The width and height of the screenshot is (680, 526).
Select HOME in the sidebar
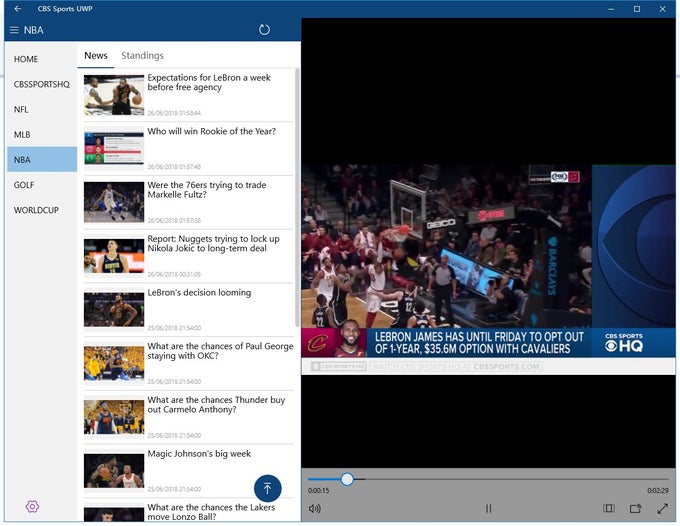[x=42, y=59]
